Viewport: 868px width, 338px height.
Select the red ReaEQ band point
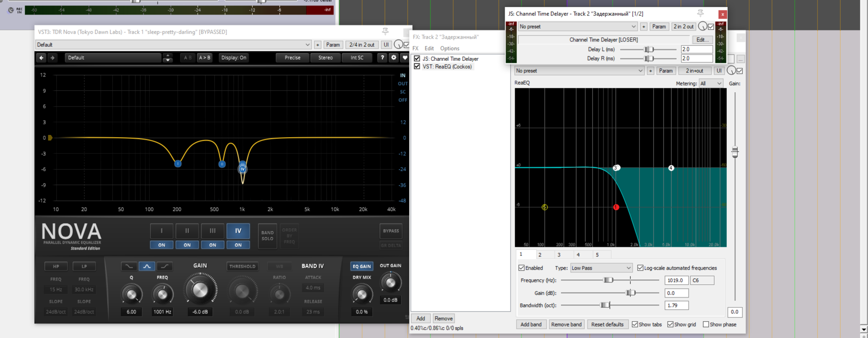616,207
